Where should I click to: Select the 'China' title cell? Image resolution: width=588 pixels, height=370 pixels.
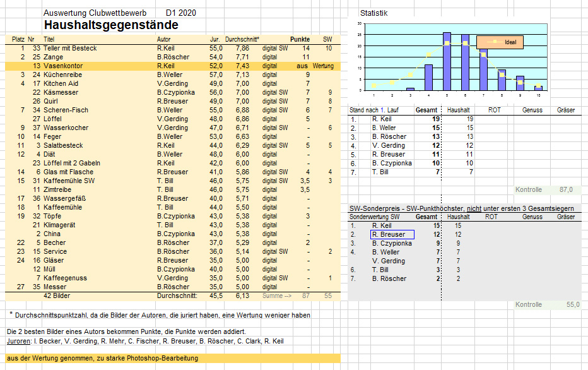point(52,234)
